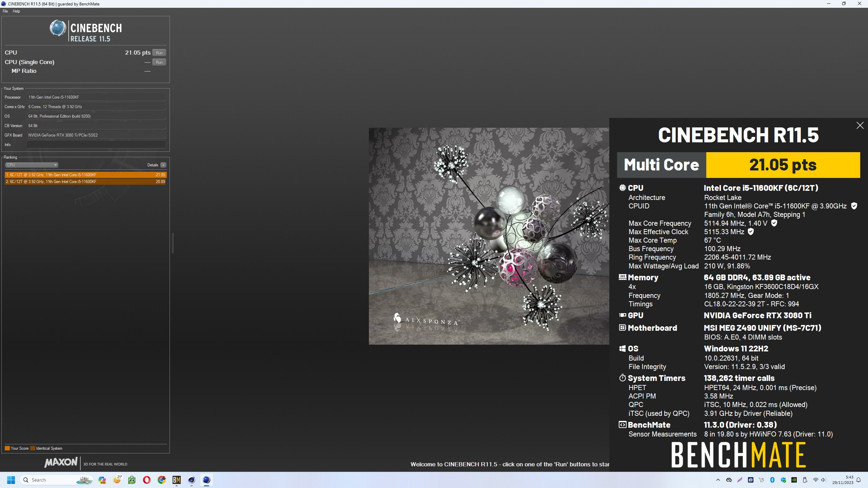The height and width of the screenshot is (488, 868).
Task: Open the weather widget showing 21°
Action: (x=117, y=480)
